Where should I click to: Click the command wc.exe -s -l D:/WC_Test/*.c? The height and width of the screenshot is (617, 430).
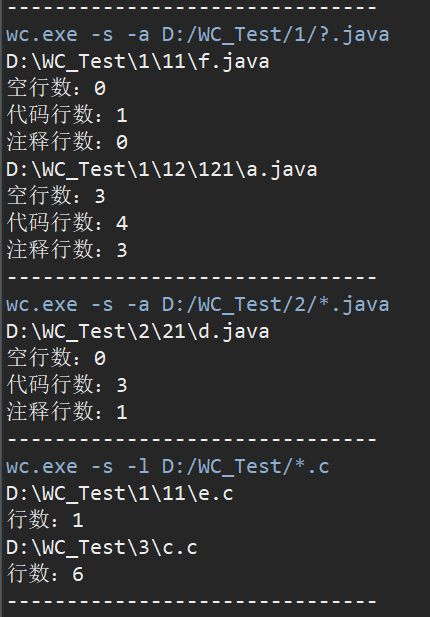coord(168,467)
